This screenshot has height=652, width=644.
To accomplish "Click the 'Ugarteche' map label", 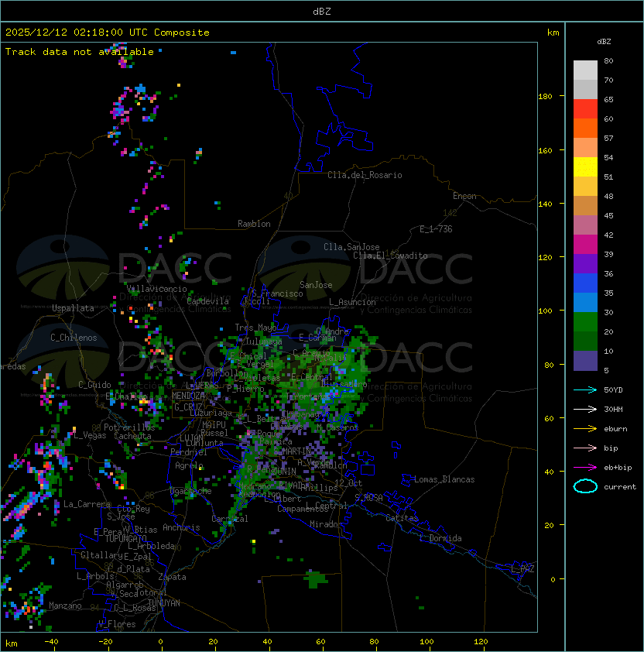I will (191, 491).
